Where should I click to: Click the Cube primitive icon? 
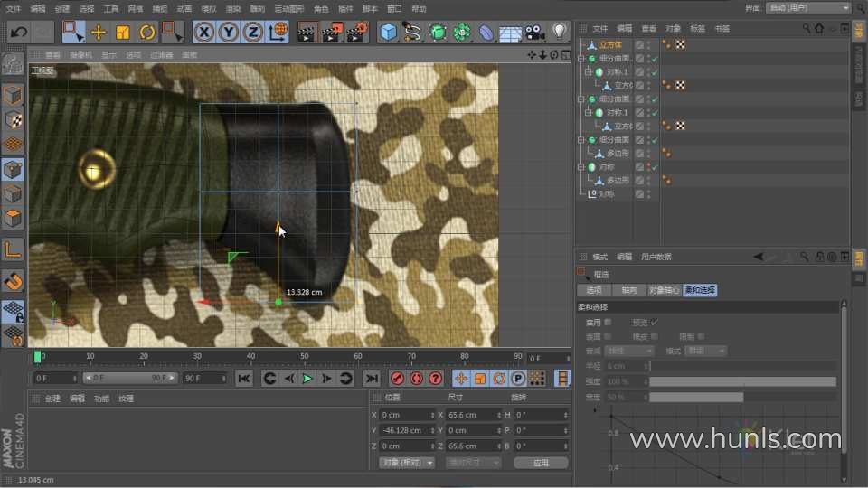389,33
